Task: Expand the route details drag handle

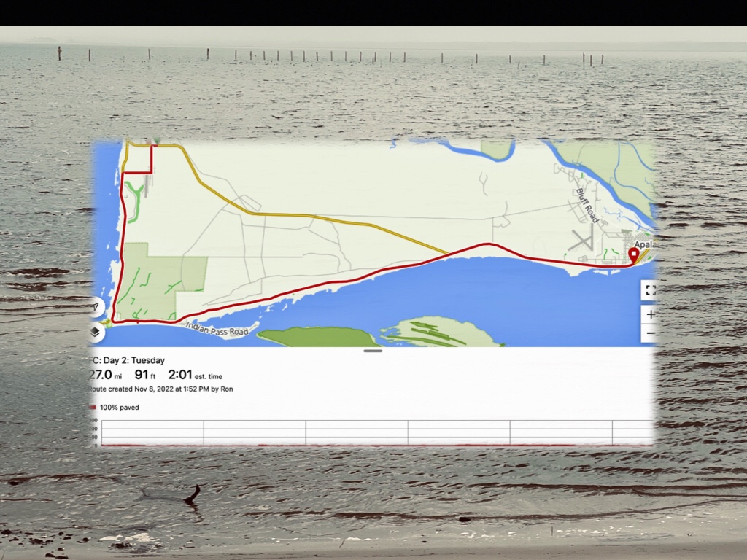Action: point(373,351)
